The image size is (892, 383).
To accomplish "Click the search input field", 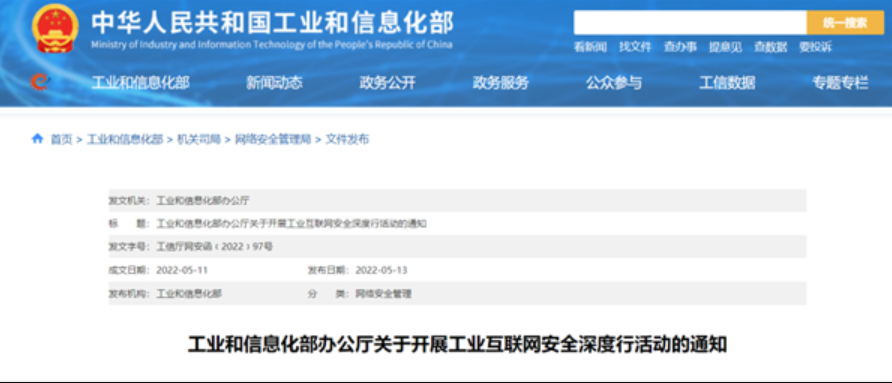I will click(x=690, y=23).
